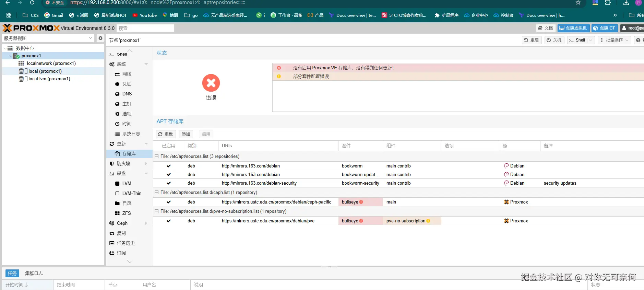This screenshot has width=644, height=290.
Task: Sort by the URIs column header
Action: click(x=278, y=146)
